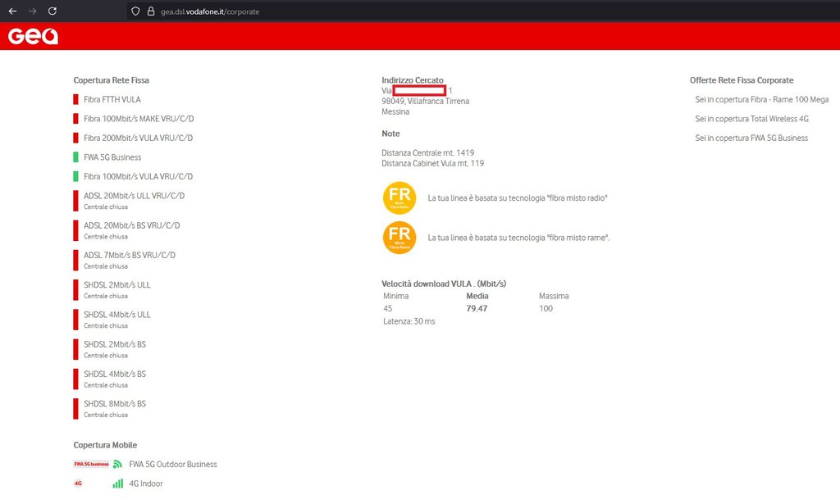Click Fibra 200Mbit/s VULA VRU/C/D entry
This screenshot has width=840, height=504.
point(138,138)
